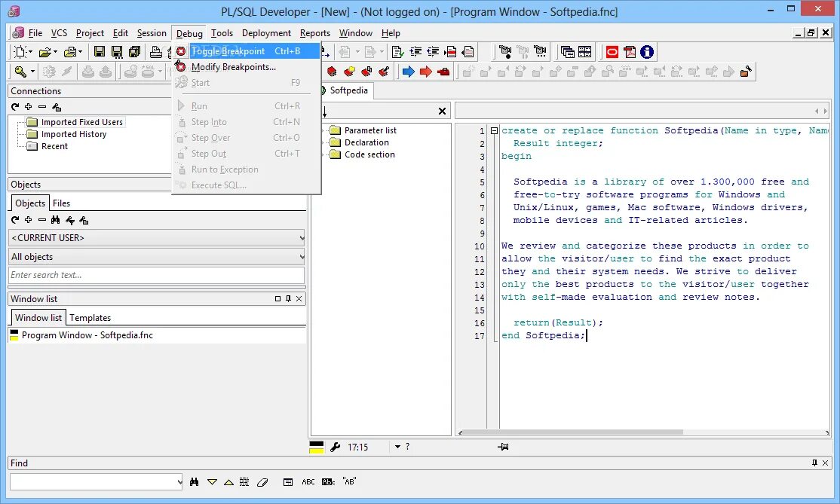The image size is (840, 504).
Task: Open the Open folder icon dropdown arrow
Action: 55,52
